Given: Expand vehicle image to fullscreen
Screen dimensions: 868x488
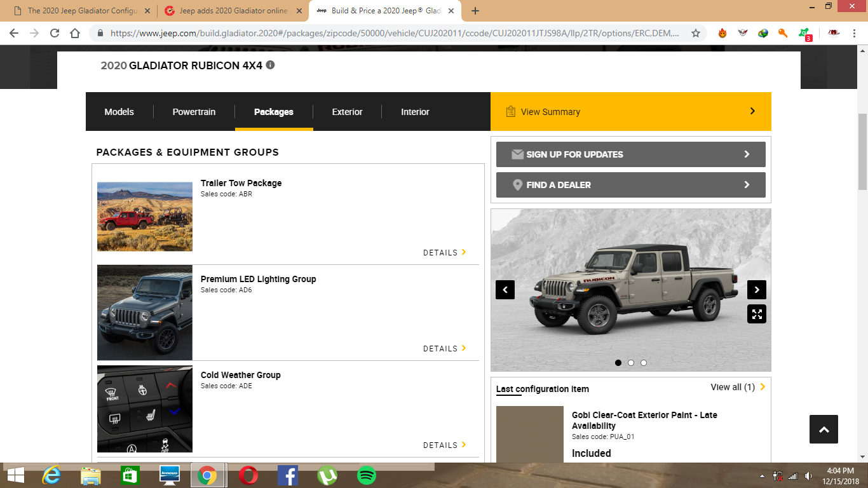Looking at the screenshot, I should point(757,314).
